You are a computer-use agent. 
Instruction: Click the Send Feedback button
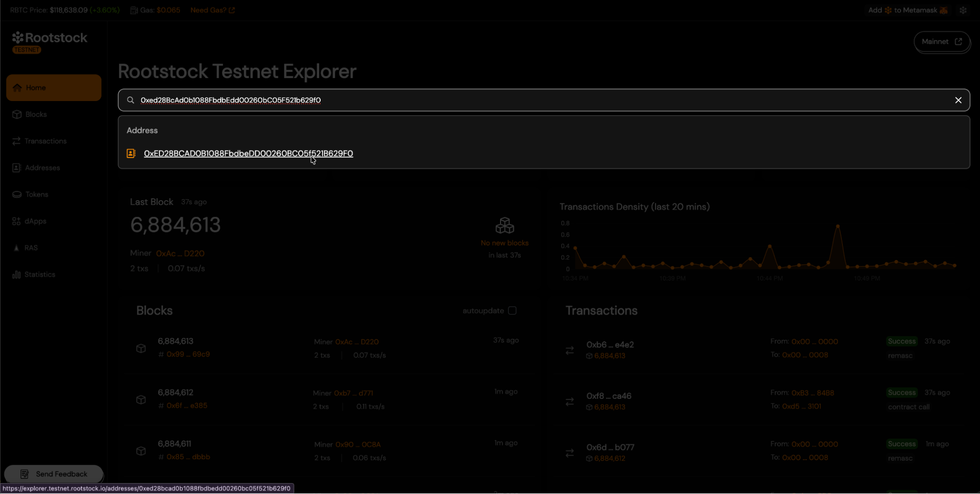(54, 474)
